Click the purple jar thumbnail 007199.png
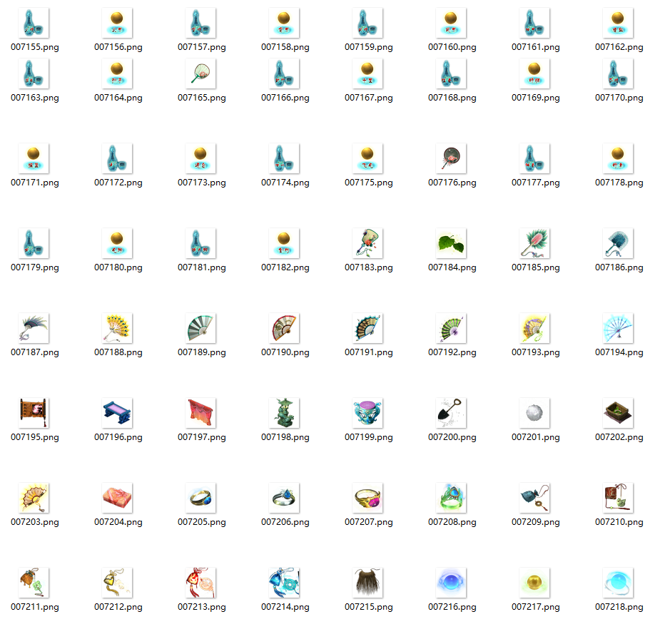665x644 pixels. tap(367, 412)
